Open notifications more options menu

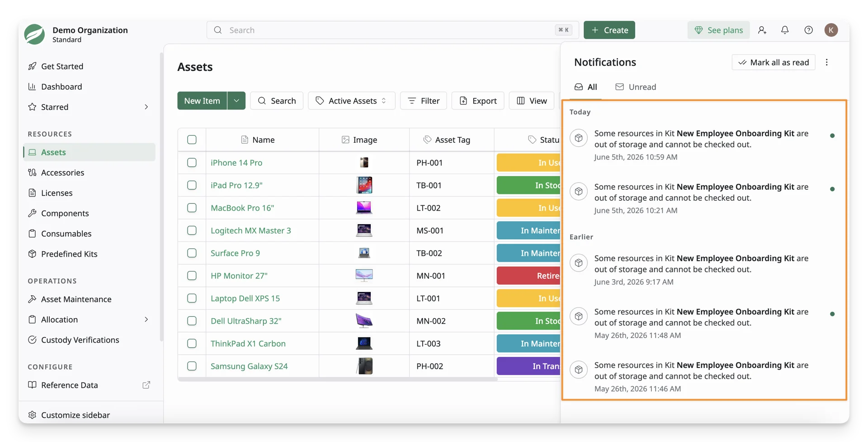pyautogui.click(x=827, y=62)
